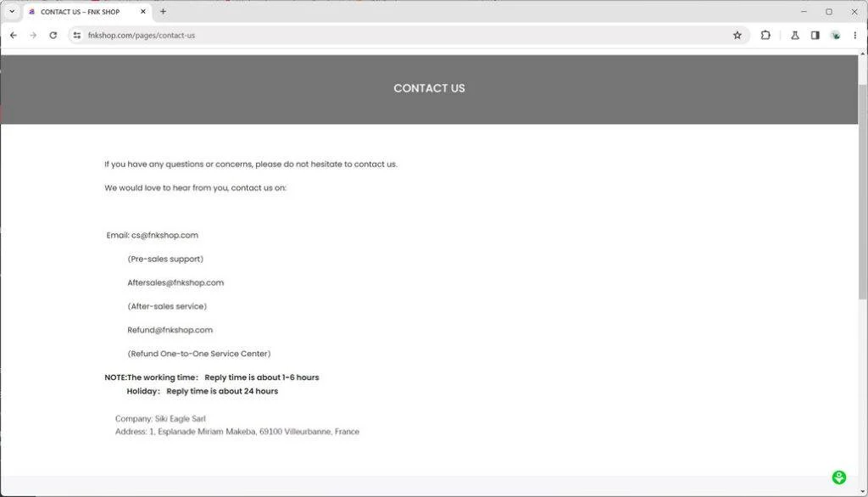The image size is (868, 497).
Task: View site information icon in address bar
Action: (x=77, y=35)
